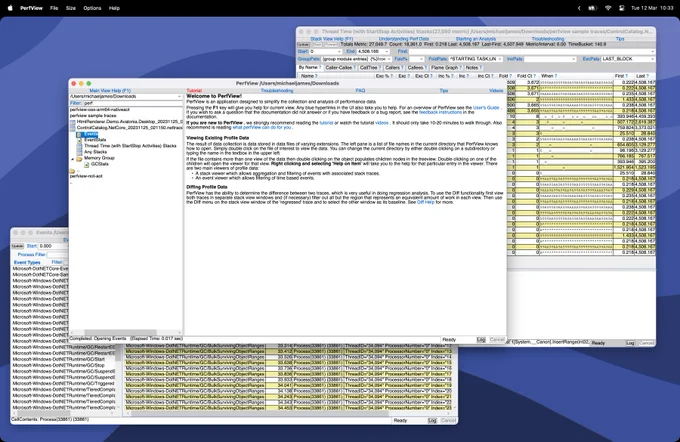Open the Videos link in main window
The height and width of the screenshot is (442, 680).
click(496, 91)
